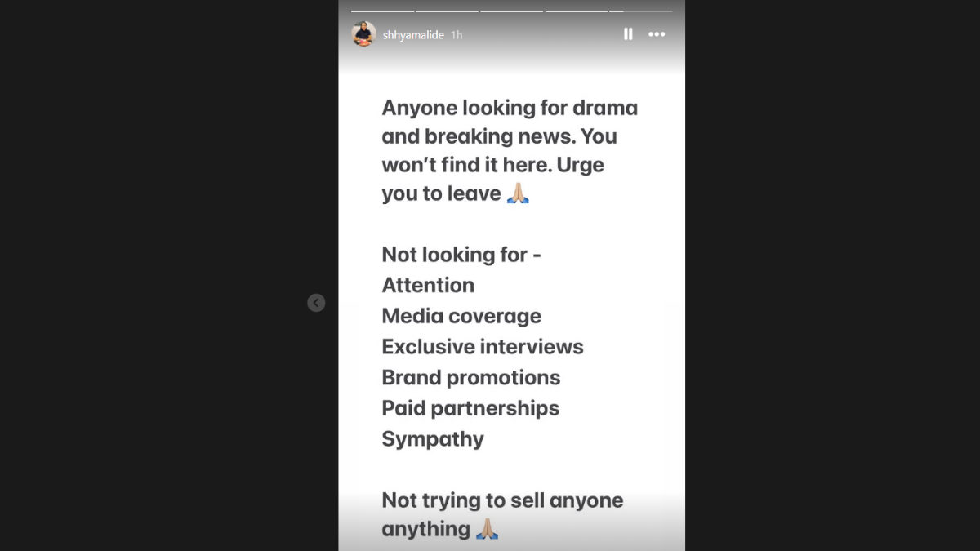Click the 'Paid partnerships' text line
The height and width of the screenshot is (551, 980).
[x=470, y=408]
